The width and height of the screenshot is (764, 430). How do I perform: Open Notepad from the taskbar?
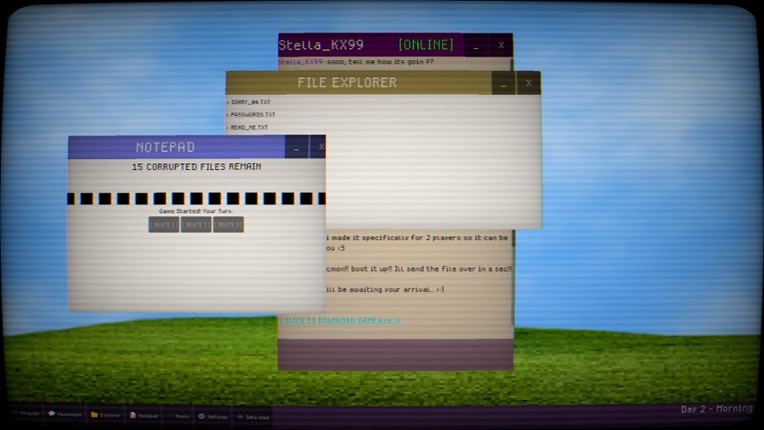[144, 415]
